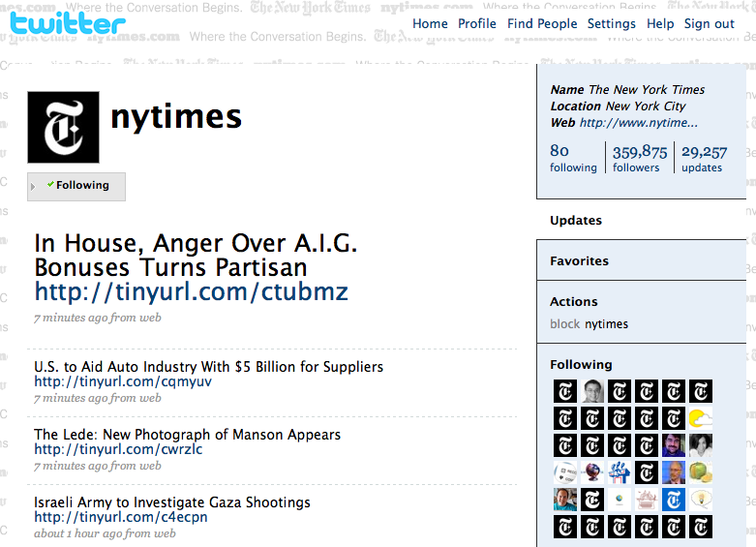The height and width of the screenshot is (547, 756).
Task: Open the first T-logo avatar under Following
Action: pyautogui.click(x=565, y=391)
